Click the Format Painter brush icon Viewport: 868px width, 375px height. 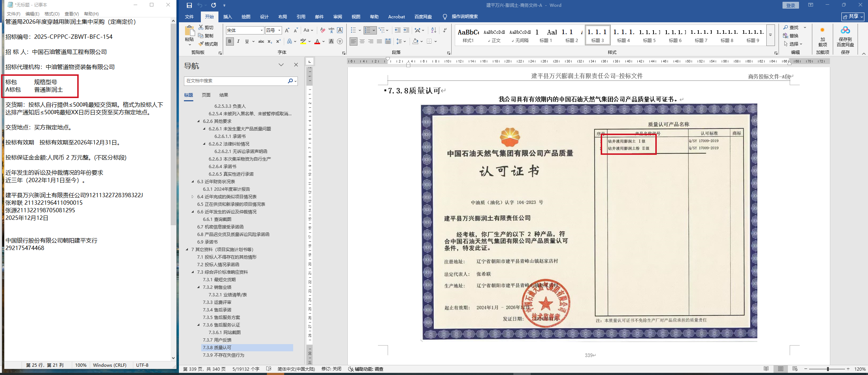201,44
